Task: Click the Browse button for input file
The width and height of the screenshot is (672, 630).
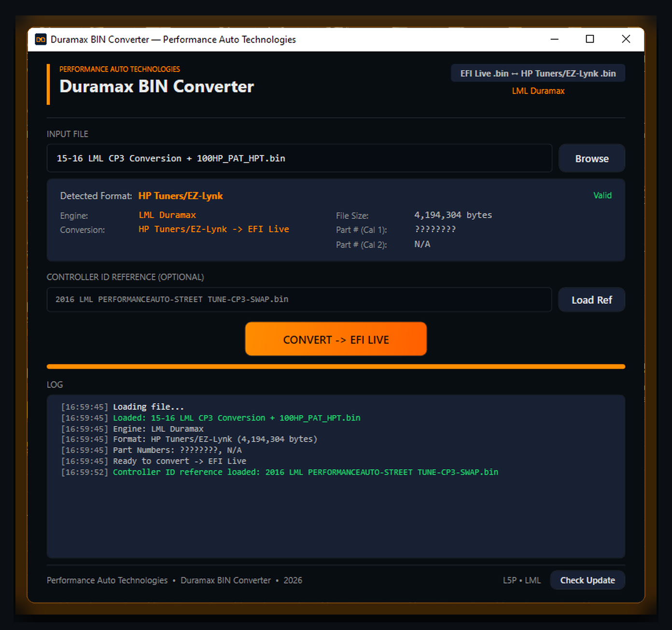Action: point(591,158)
